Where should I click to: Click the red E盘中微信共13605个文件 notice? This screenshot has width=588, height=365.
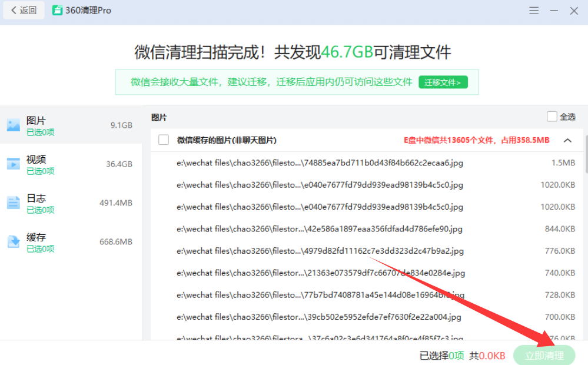476,140
